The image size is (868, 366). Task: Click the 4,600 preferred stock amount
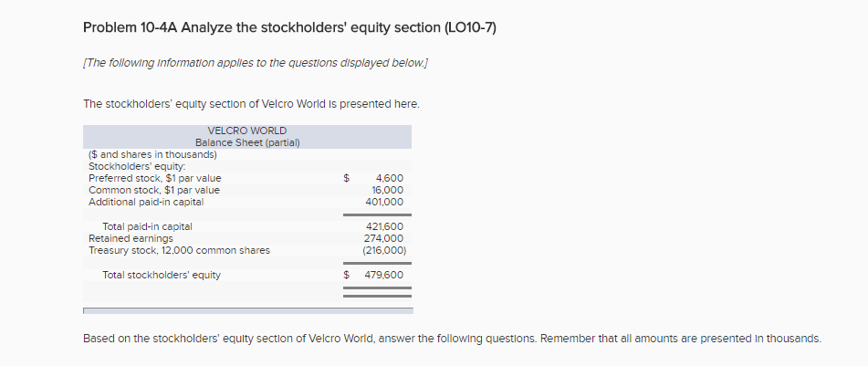coord(389,178)
